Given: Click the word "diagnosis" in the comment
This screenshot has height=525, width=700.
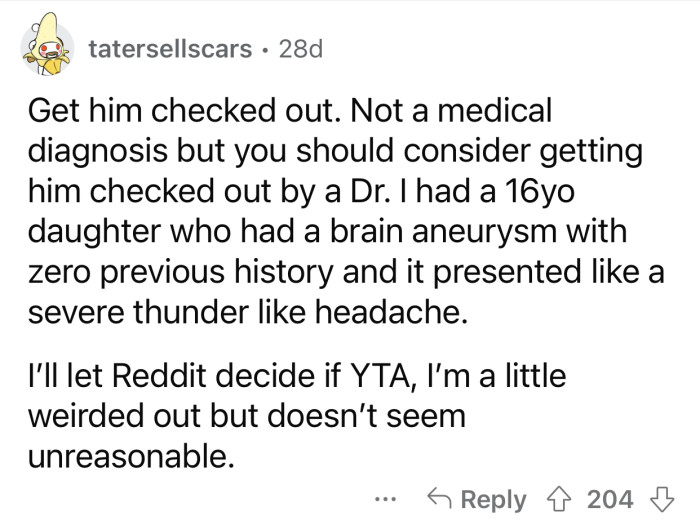Looking at the screenshot, I should pyautogui.click(x=98, y=151).
